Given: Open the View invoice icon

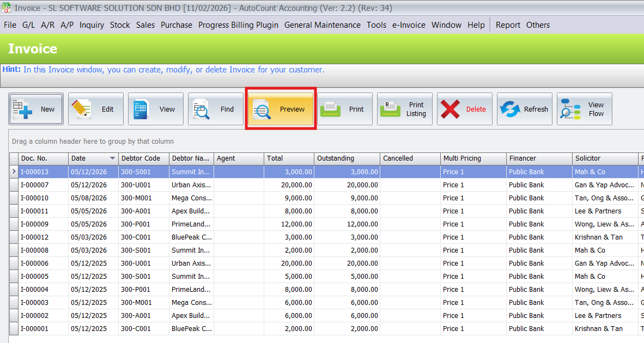Looking at the screenshot, I should tap(142, 109).
